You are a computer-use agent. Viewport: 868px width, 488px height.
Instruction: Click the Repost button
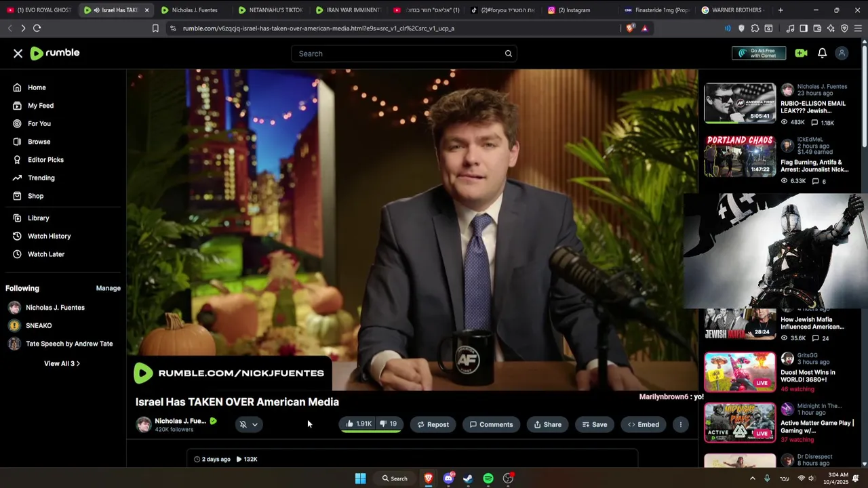(x=433, y=424)
